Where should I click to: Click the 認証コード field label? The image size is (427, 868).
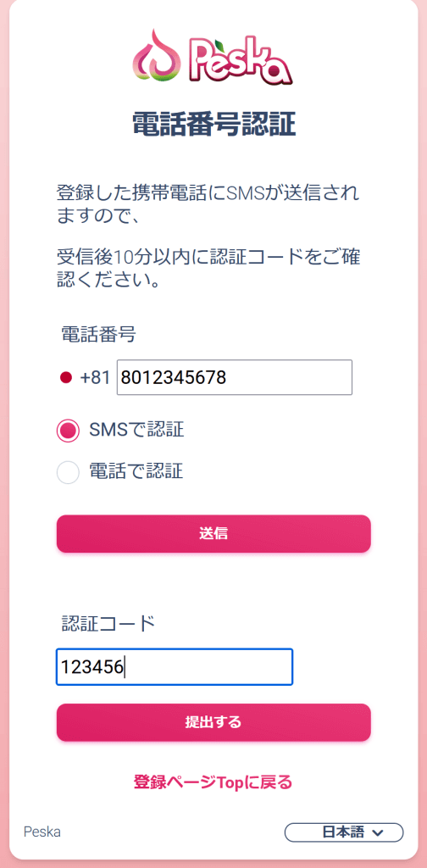108,623
